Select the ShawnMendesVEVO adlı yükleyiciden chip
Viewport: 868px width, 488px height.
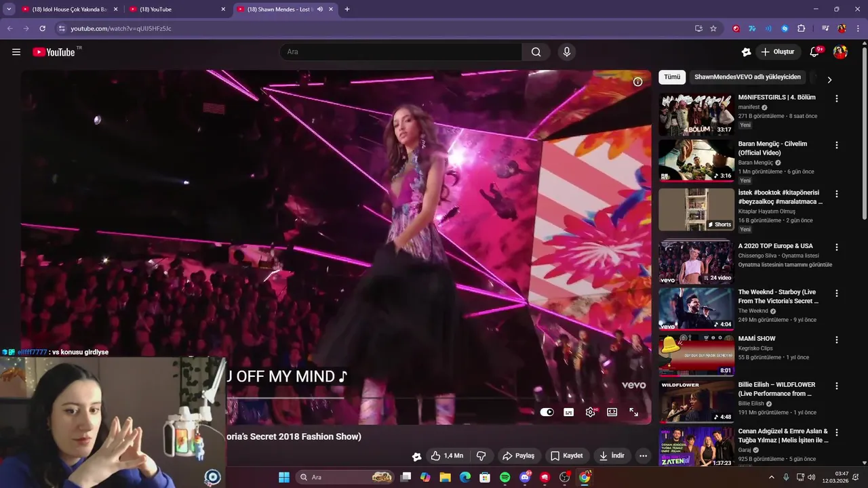[747, 77]
